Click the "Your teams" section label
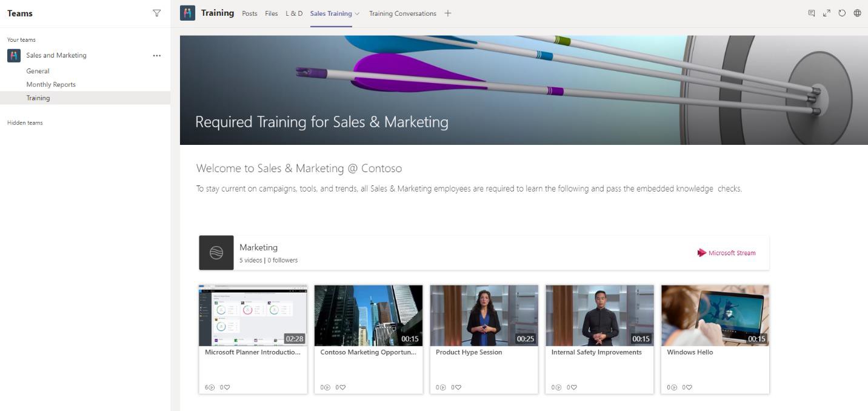Viewport: 868px width, 411px height. [x=21, y=40]
